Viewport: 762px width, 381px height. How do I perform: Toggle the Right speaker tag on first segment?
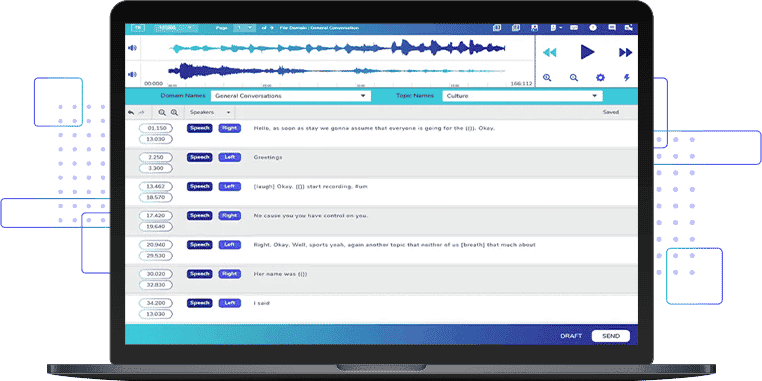pos(229,128)
